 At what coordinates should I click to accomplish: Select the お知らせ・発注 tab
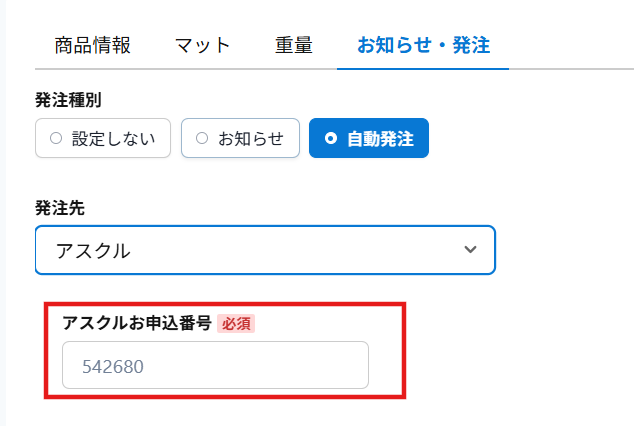(x=422, y=45)
